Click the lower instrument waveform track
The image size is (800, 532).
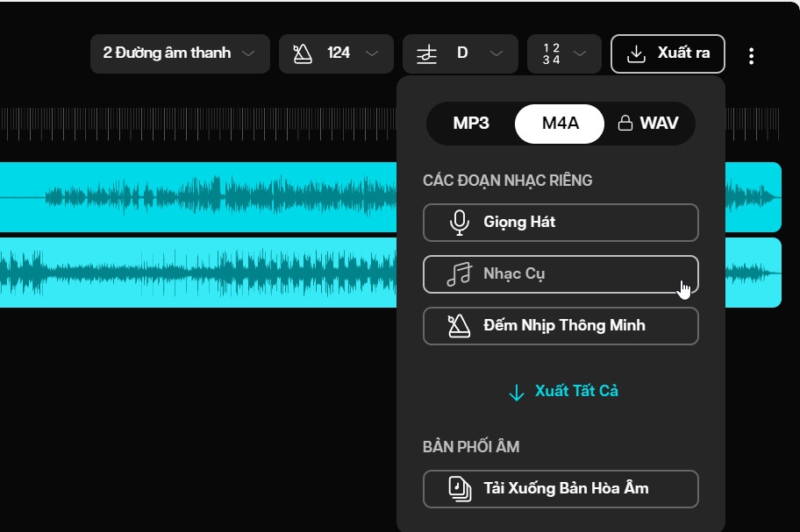198,273
